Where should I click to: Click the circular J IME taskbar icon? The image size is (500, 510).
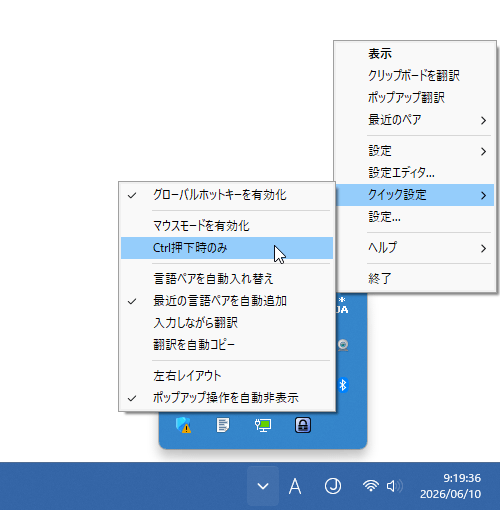coord(333,486)
